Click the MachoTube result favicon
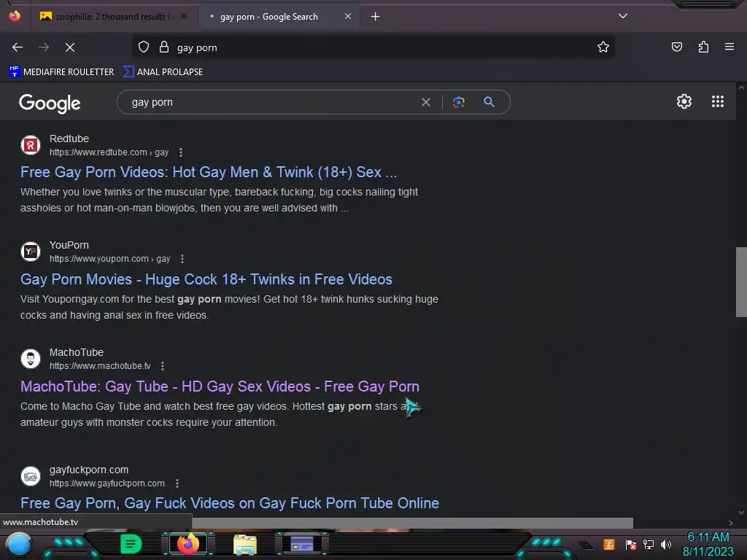Screen dimensions: 747x560 (x=31, y=359)
